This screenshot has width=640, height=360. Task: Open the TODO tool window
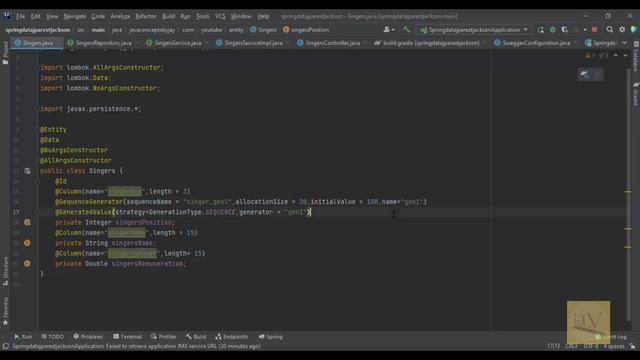(x=53, y=337)
